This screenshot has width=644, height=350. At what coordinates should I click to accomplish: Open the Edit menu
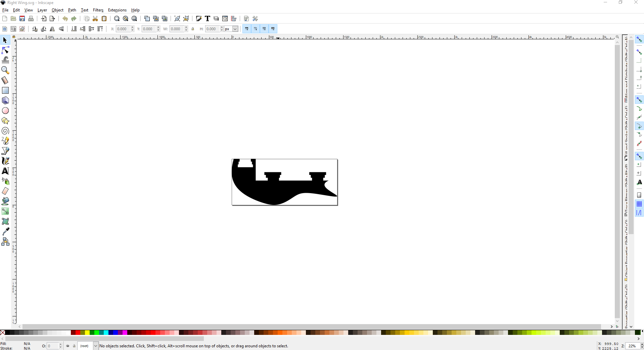[x=16, y=10]
